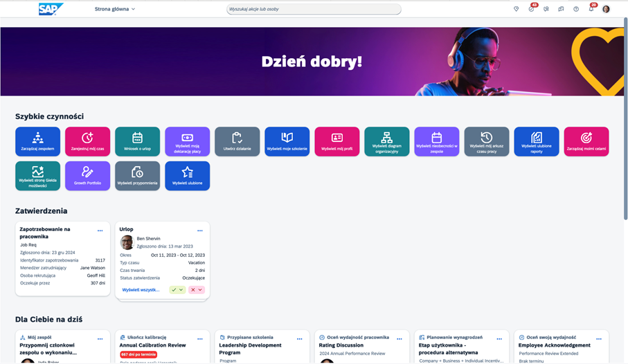Expand the Strona główna navigation dropdown
628x364 pixels.
point(115,9)
